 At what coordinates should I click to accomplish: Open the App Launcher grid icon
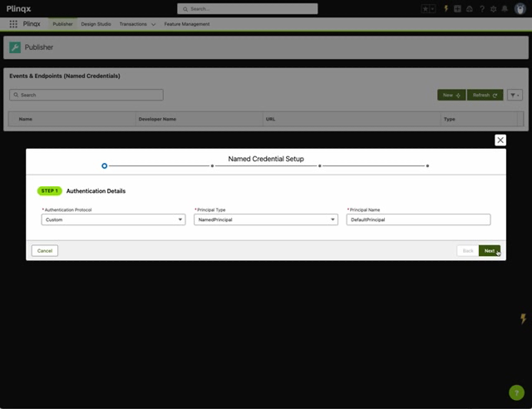tap(13, 24)
